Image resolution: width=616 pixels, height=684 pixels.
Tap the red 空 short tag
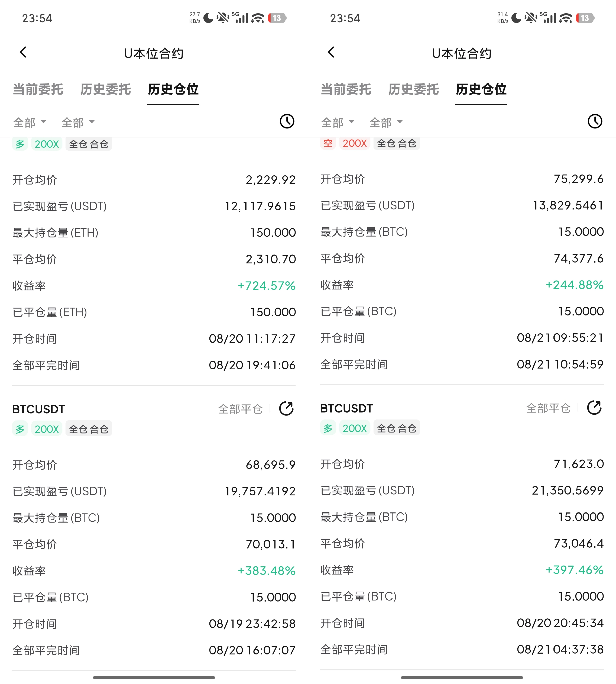click(328, 143)
